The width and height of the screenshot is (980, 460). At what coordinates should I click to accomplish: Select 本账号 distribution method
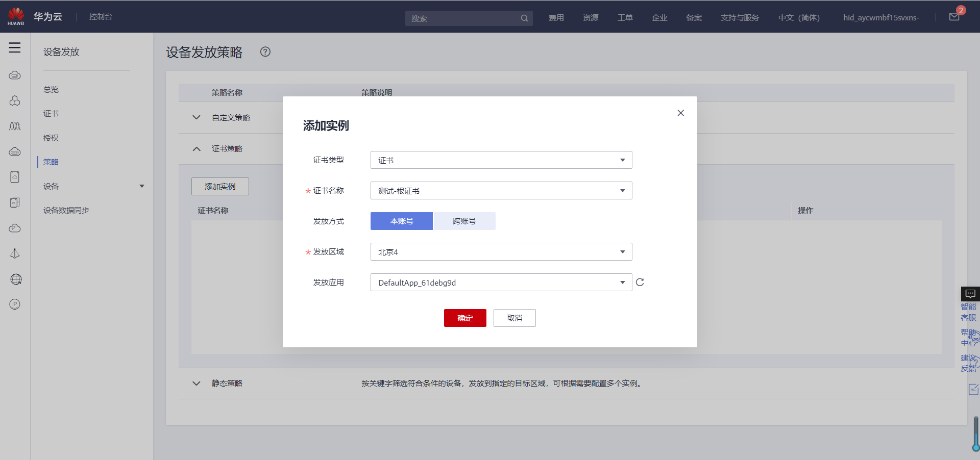(x=402, y=221)
